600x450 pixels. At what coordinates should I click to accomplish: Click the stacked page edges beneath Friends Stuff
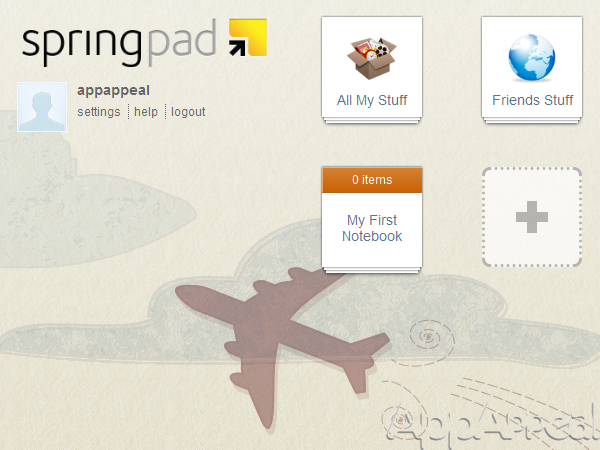(532, 121)
